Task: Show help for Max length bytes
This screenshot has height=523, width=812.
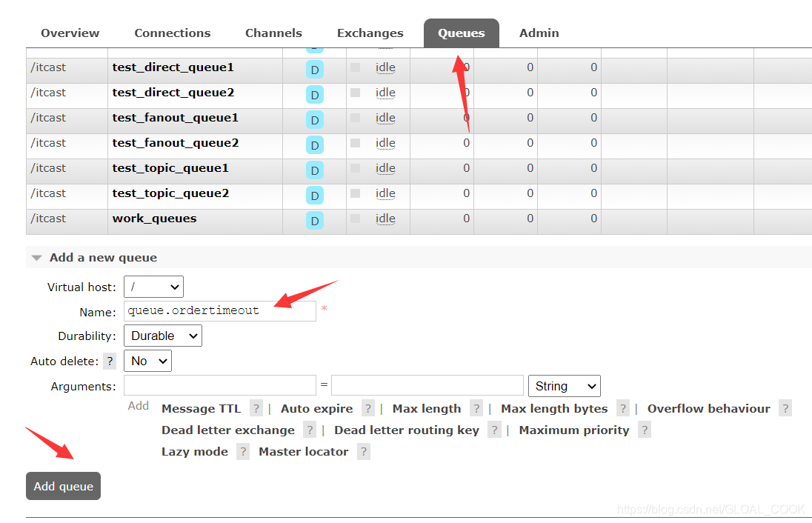Action: (623, 409)
